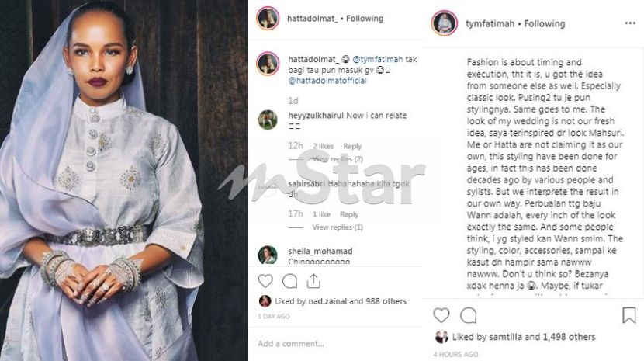Open the woman in white veil photo
644x361 pixels.
point(124,180)
